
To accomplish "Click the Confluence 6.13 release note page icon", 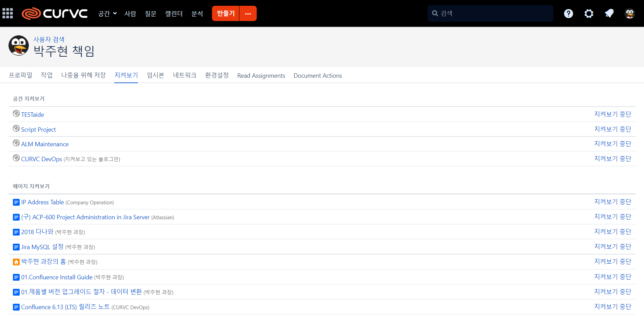I will pyautogui.click(x=16, y=307).
